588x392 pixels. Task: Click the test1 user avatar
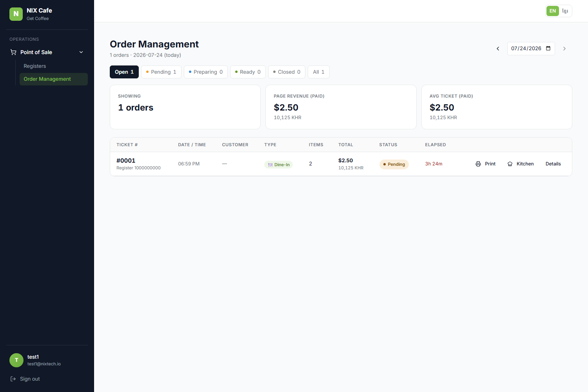tap(16, 360)
